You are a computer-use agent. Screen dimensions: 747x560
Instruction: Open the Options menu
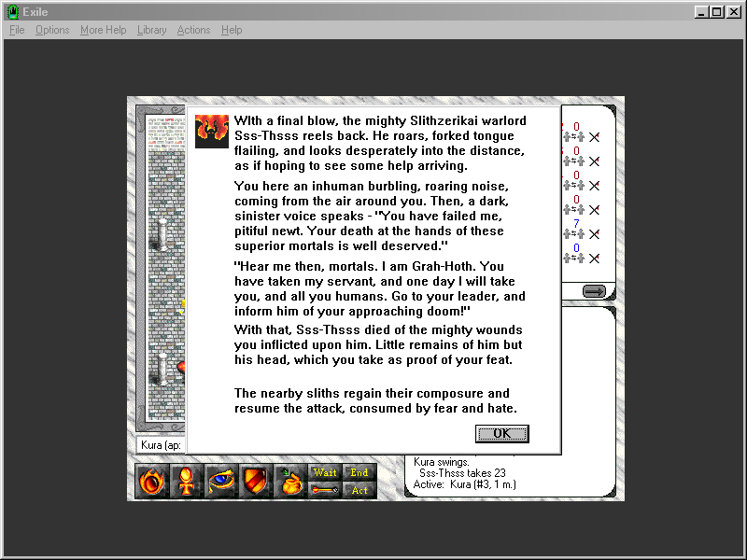click(52, 30)
